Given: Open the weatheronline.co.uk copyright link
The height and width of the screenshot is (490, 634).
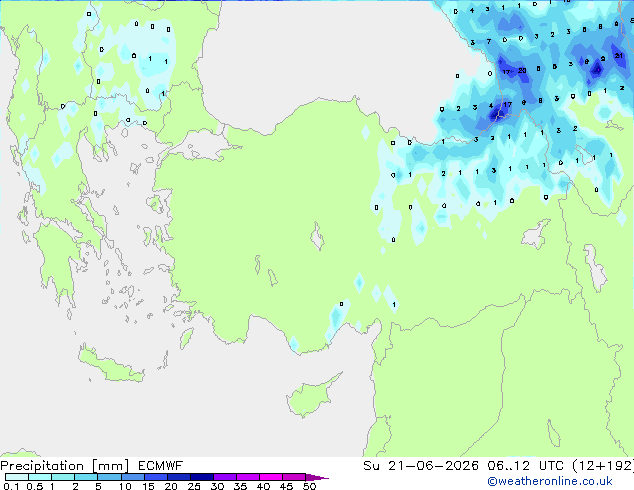Looking at the screenshot, I should click(x=550, y=481).
